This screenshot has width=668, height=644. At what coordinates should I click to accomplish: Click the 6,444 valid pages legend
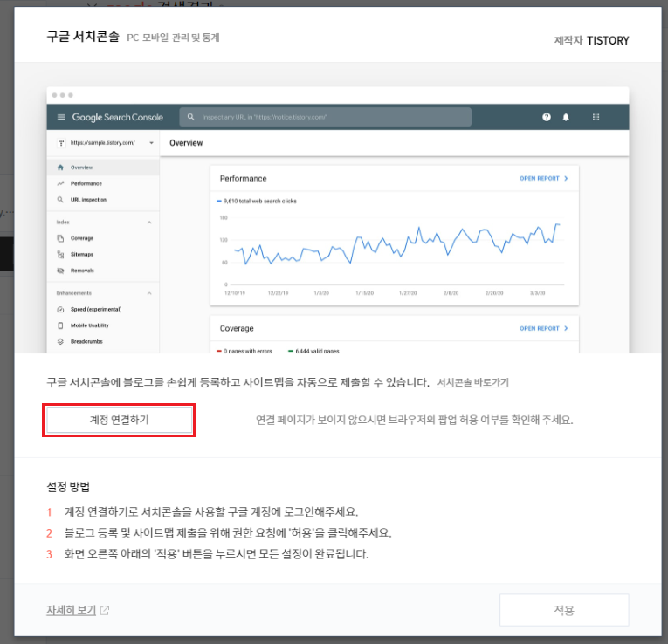click(314, 351)
